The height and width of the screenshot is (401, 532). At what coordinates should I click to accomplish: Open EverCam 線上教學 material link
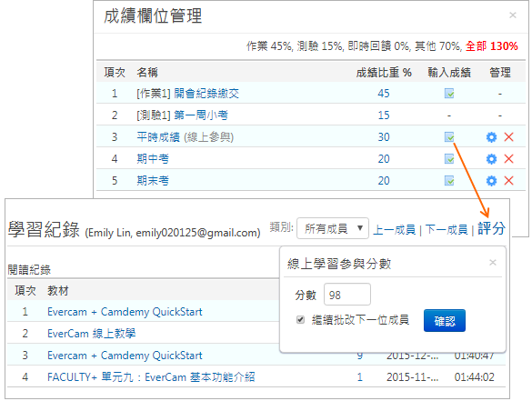(91, 334)
